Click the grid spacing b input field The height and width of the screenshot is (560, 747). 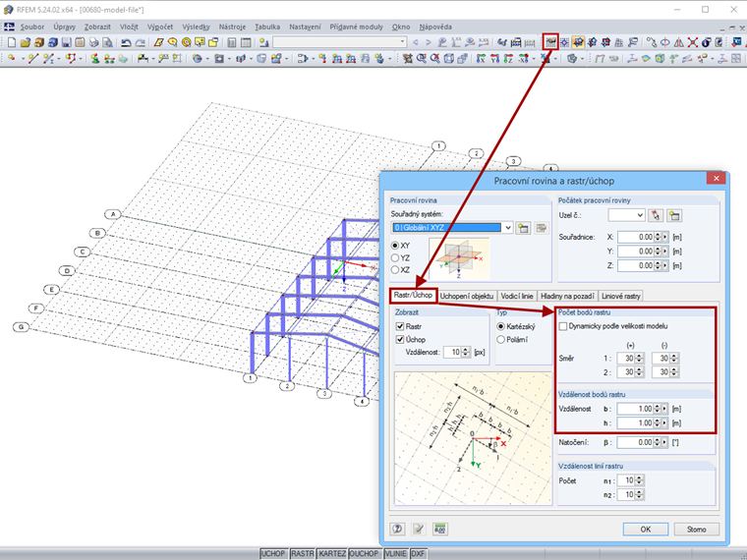[635, 409]
